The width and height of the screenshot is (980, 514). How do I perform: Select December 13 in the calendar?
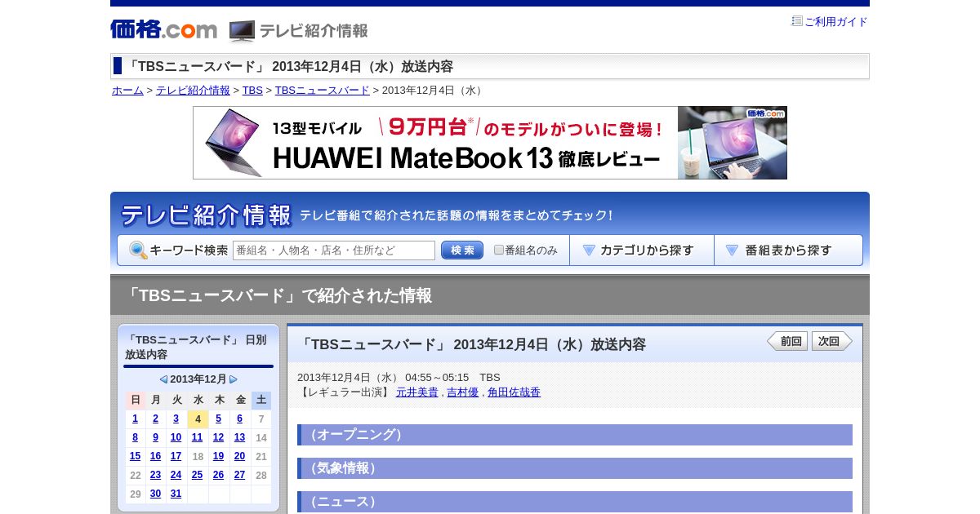tap(239, 437)
